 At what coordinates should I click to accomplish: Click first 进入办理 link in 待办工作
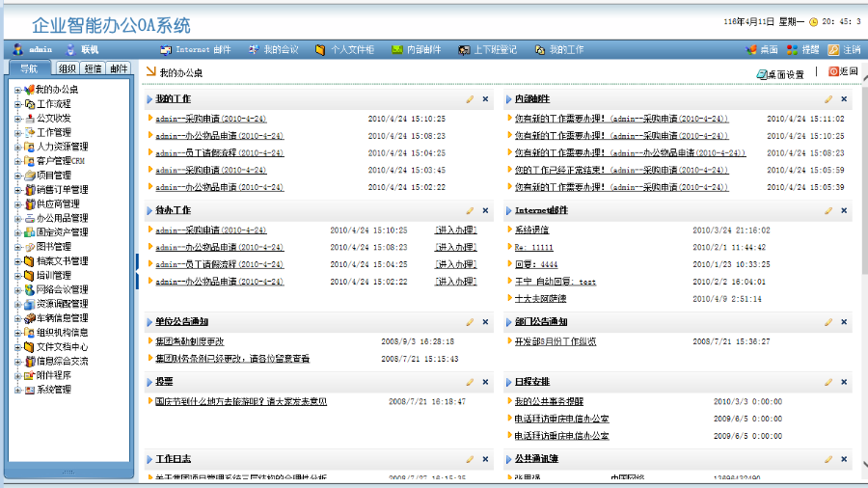click(455, 230)
